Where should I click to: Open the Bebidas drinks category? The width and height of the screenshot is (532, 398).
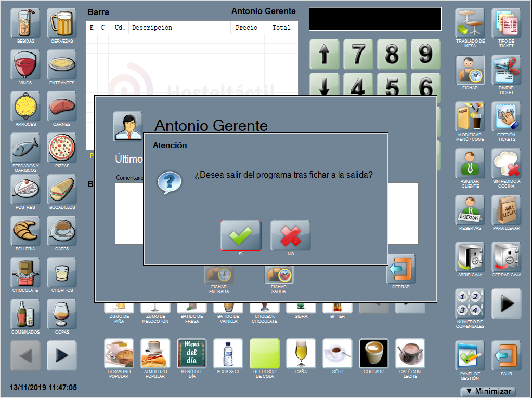(25, 23)
